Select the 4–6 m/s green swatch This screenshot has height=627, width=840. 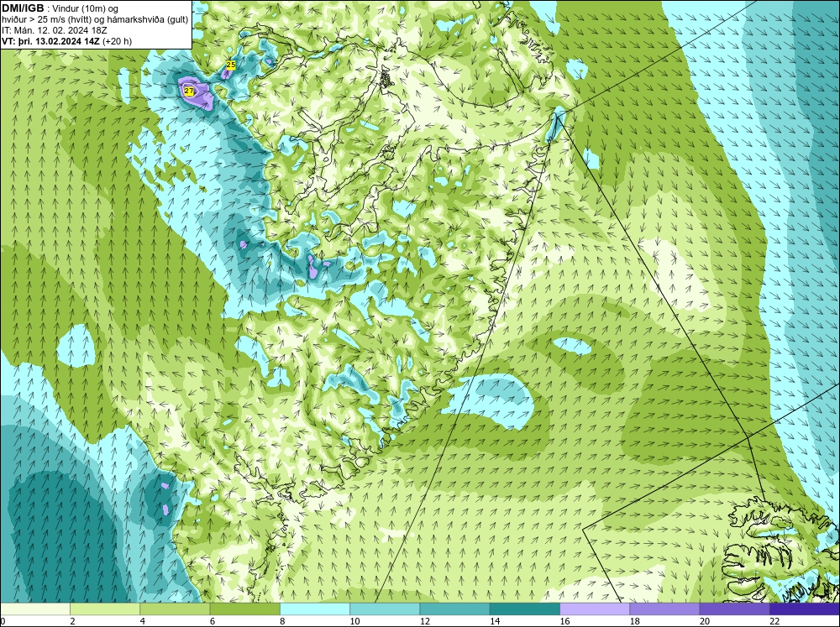(x=175, y=609)
